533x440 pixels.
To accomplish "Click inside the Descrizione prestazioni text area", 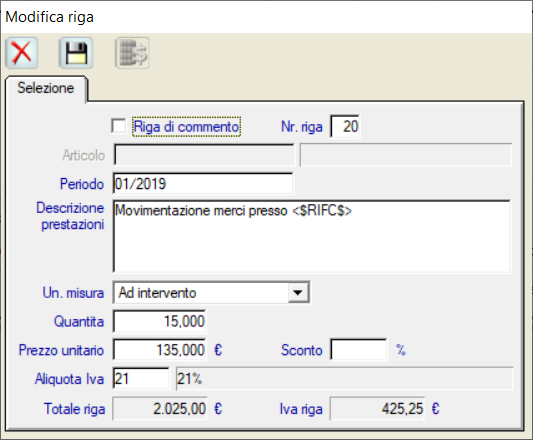I will click(312, 237).
